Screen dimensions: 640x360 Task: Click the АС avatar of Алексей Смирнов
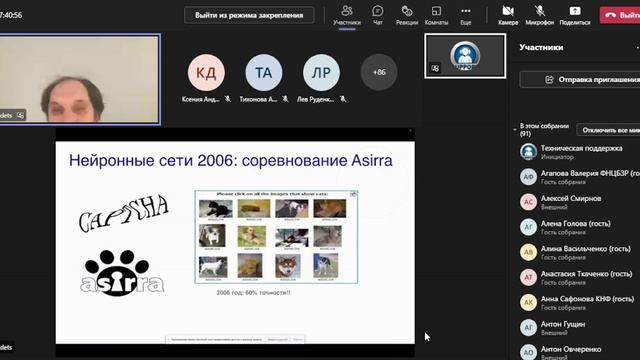(528, 202)
